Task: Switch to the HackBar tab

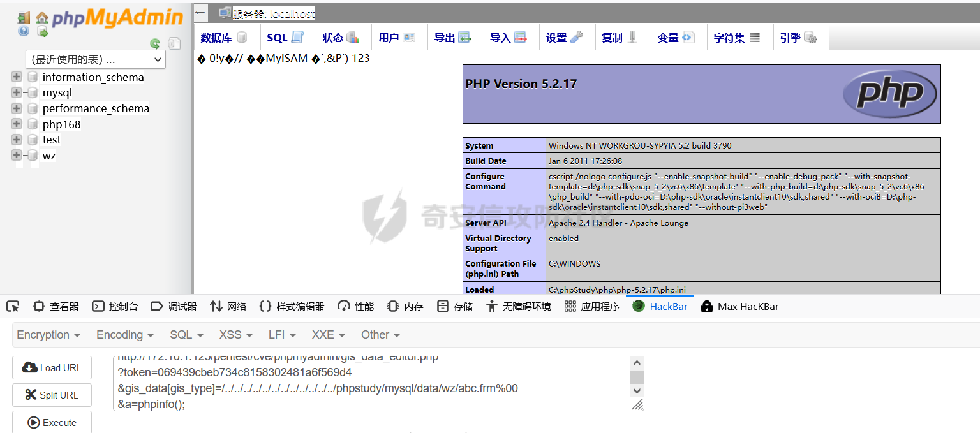Action: click(660, 306)
